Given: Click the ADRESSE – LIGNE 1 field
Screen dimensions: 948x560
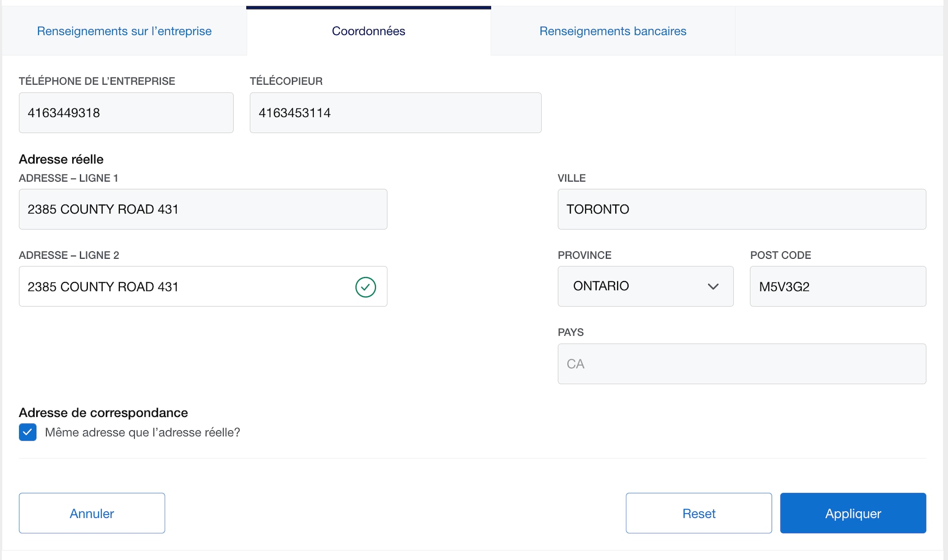Looking at the screenshot, I should pos(202,209).
